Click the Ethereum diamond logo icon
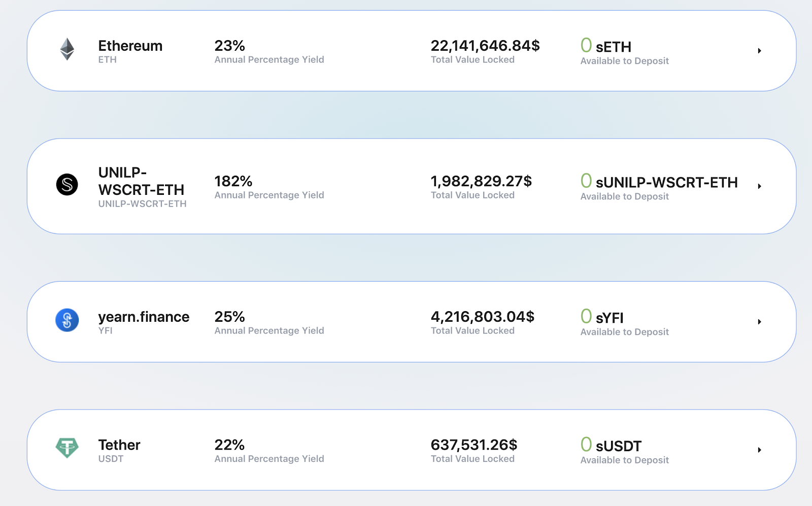The image size is (812, 506). point(67,49)
